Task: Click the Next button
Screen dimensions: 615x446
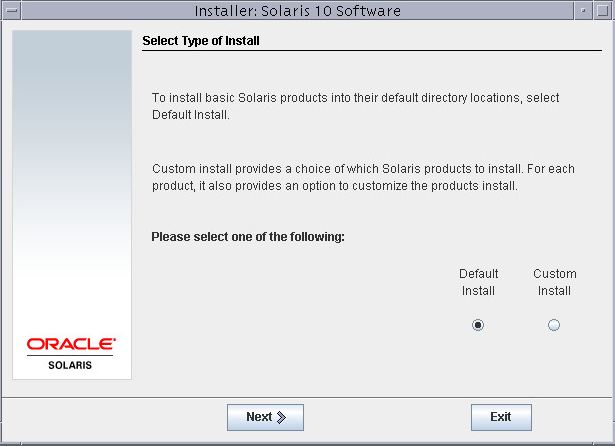Action: (265, 417)
